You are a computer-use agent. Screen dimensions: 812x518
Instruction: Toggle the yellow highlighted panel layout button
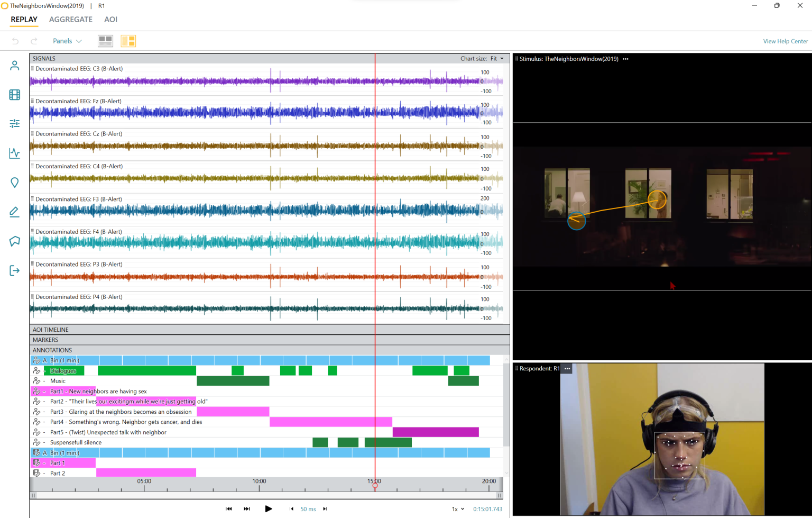click(128, 41)
